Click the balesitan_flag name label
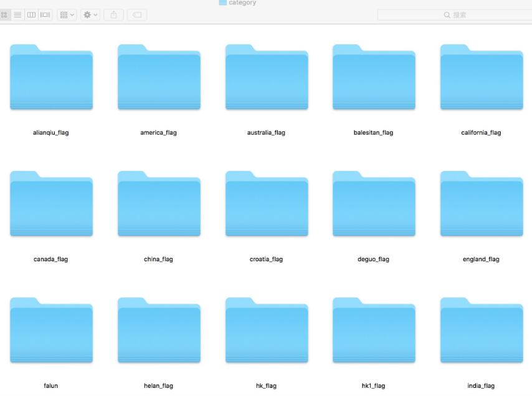The width and height of the screenshot is (532, 396). point(374,133)
